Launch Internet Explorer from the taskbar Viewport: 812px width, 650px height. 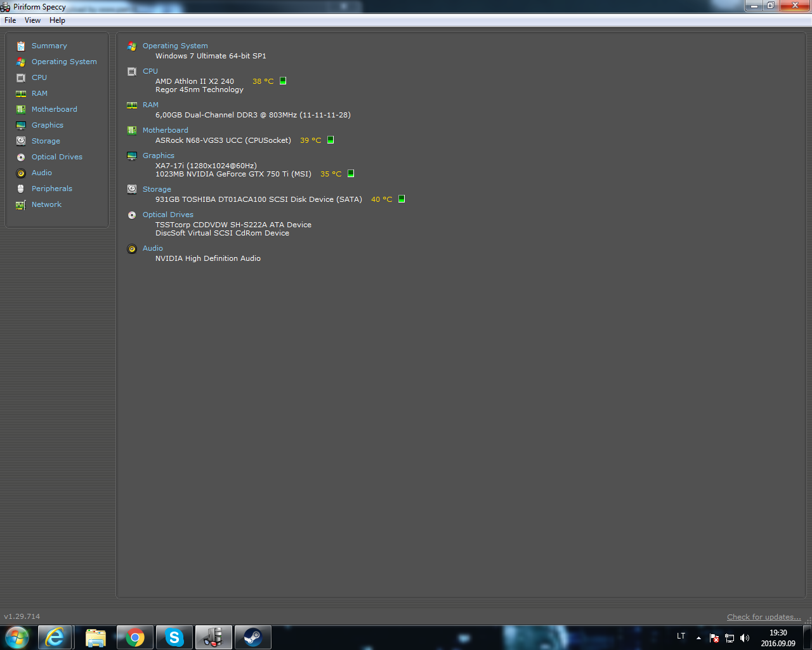click(55, 637)
